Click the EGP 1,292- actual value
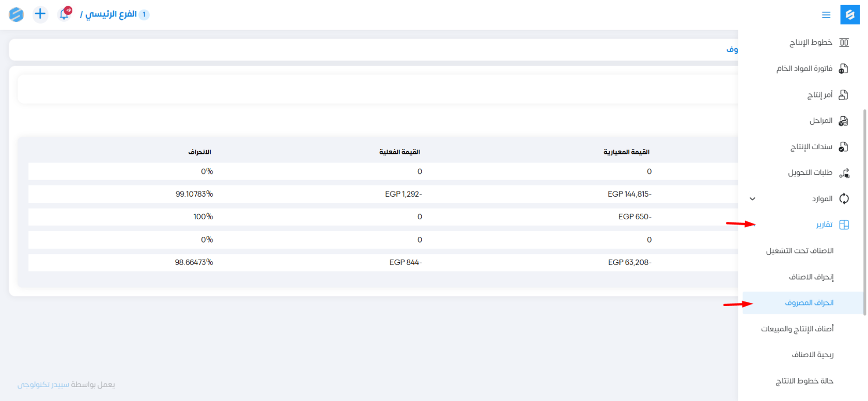 (404, 194)
